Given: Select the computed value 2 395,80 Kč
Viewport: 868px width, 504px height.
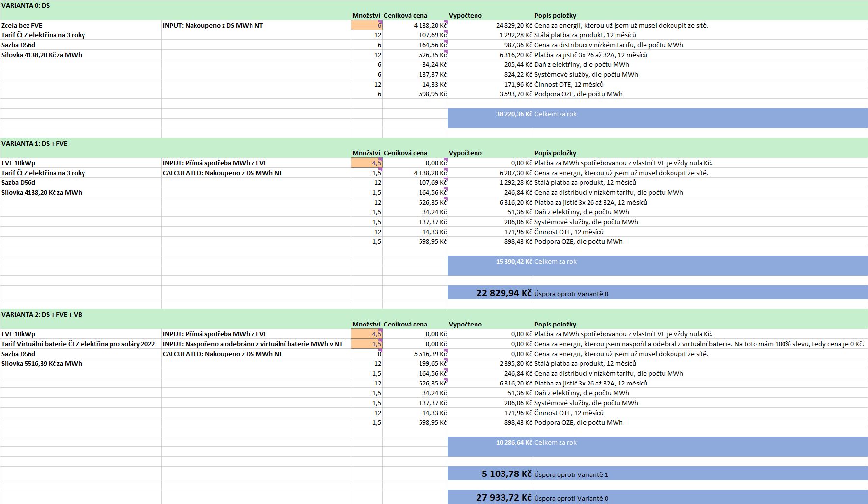Looking at the screenshot, I should pyautogui.click(x=490, y=363).
